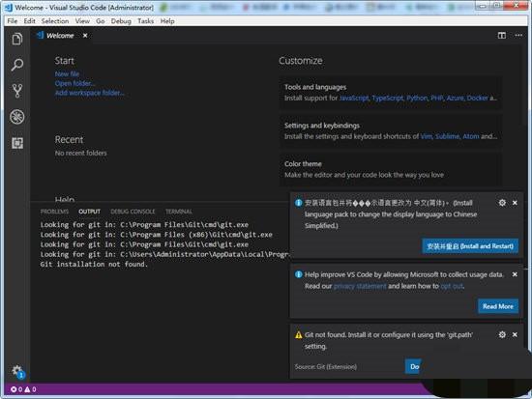Open the Debug menu

click(x=121, y=21)
